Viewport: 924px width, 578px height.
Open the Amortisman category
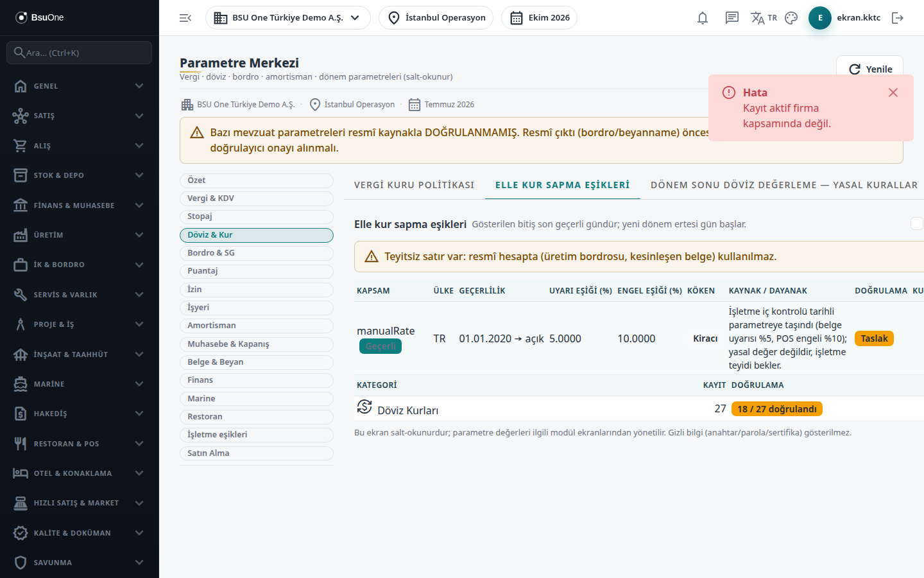257,326
